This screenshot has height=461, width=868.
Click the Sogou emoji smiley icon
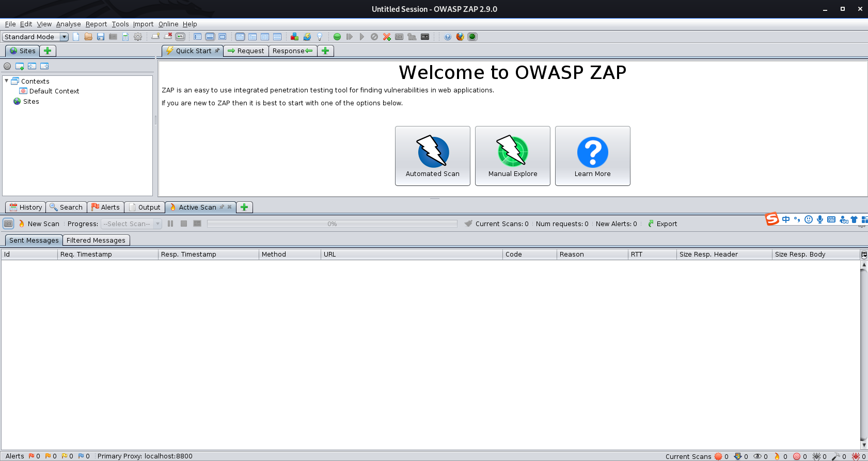pyautogui.click(x=809, y=219)
